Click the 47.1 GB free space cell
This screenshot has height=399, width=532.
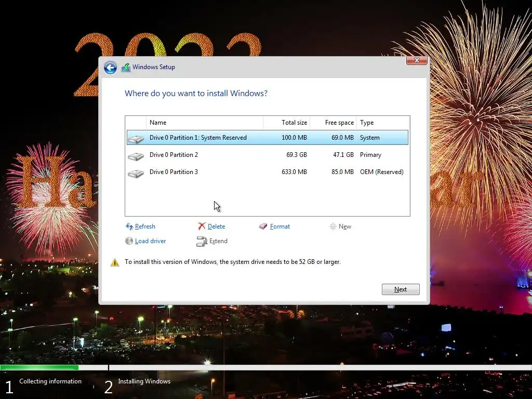[x=343, y=155]
